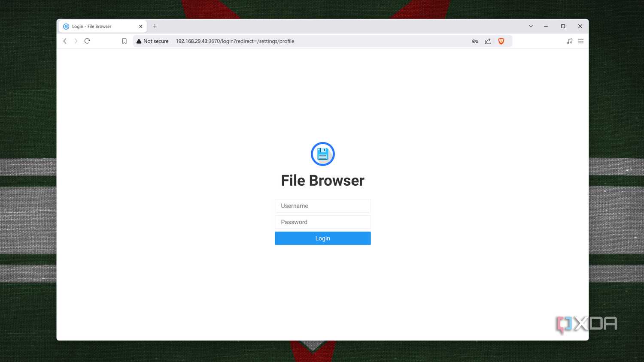Close the browser window
This screenshot has width=644, height=362.
[x=580, y=26]
